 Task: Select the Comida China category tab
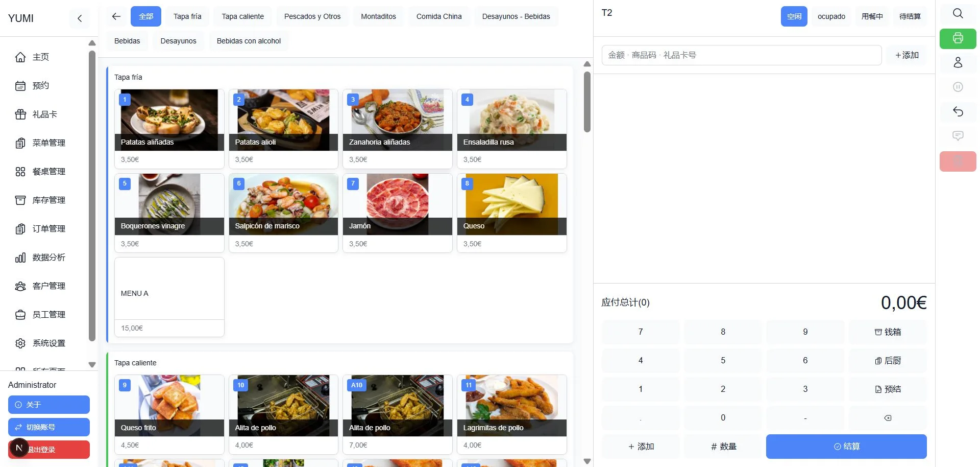tap(439, 16)
